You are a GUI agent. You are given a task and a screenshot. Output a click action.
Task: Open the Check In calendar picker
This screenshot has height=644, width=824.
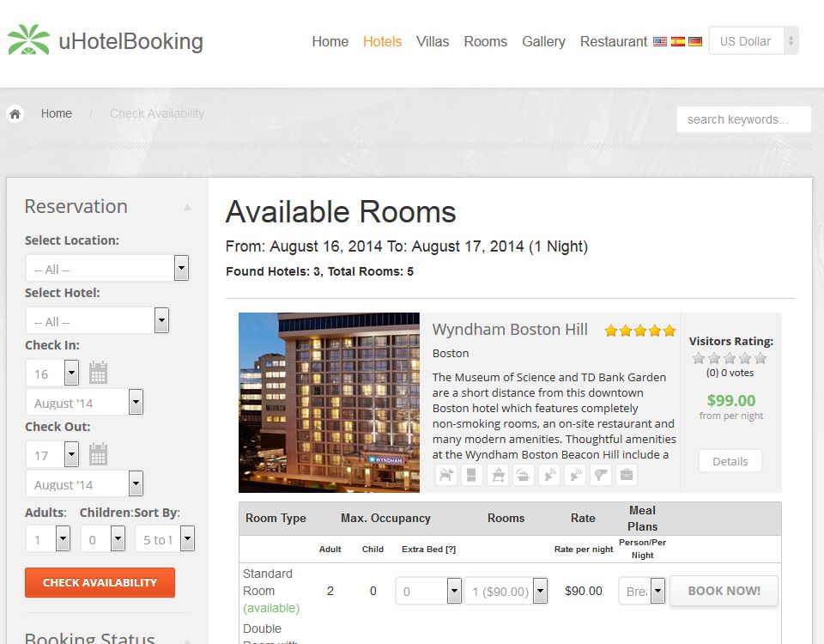98,372
